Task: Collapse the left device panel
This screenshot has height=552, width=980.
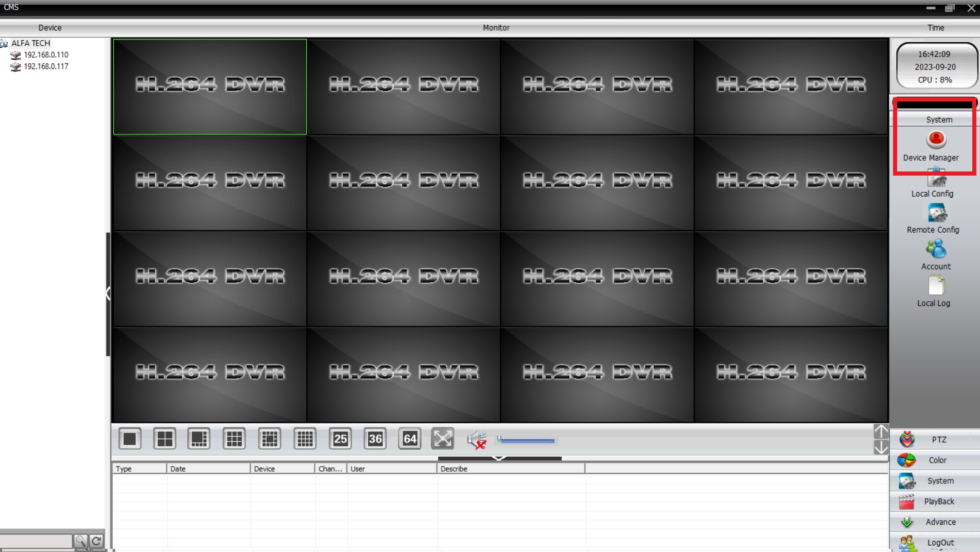Action: pyautogui.click(x=108, y=294)
